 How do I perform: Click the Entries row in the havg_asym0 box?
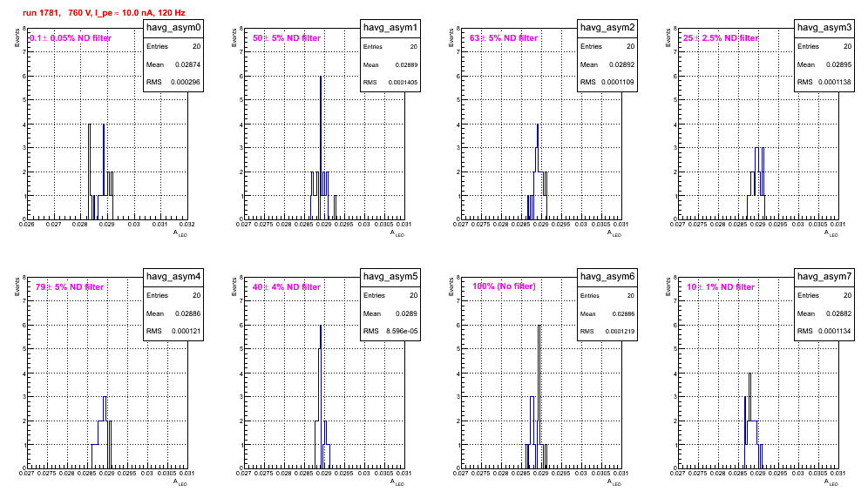(173, 46)
